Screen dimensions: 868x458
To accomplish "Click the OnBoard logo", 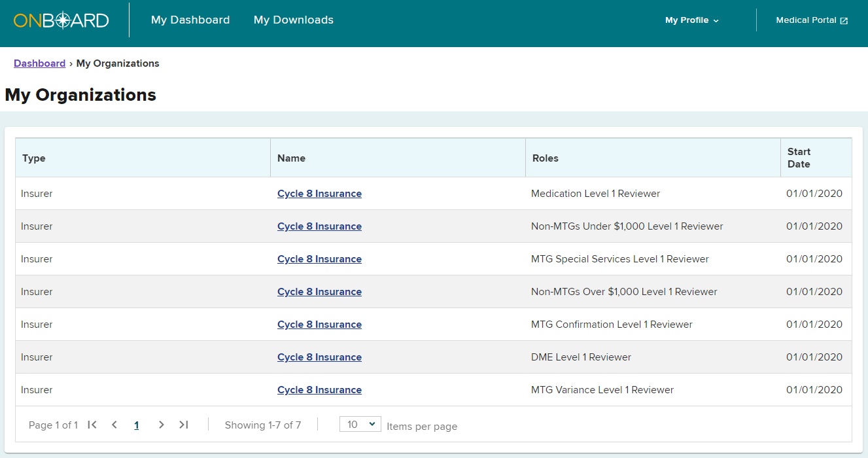I will click(x=61, y=20).
